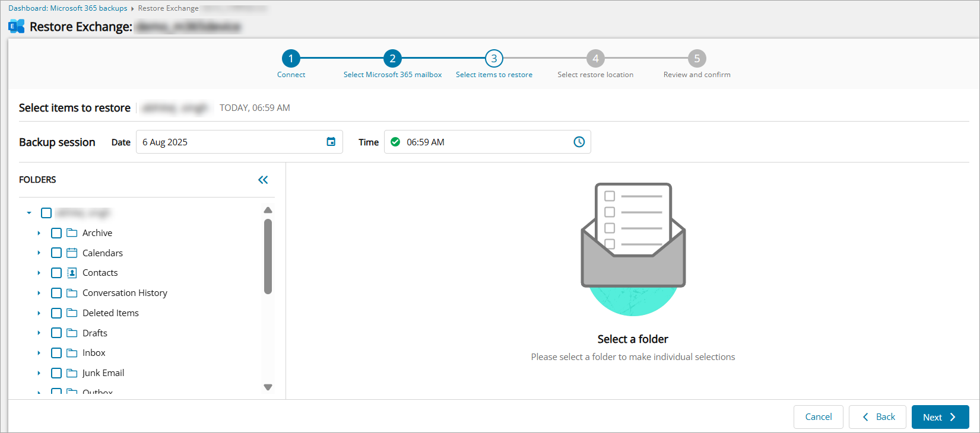Check the Contacts checkbox

[x=56, y=273]
